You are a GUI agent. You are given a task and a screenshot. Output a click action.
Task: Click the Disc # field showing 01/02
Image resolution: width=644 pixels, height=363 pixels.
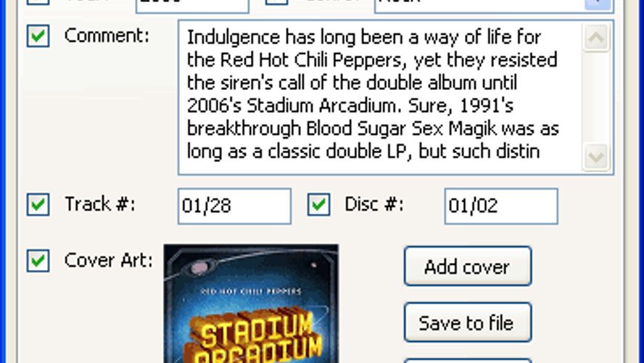click(501, 206)
